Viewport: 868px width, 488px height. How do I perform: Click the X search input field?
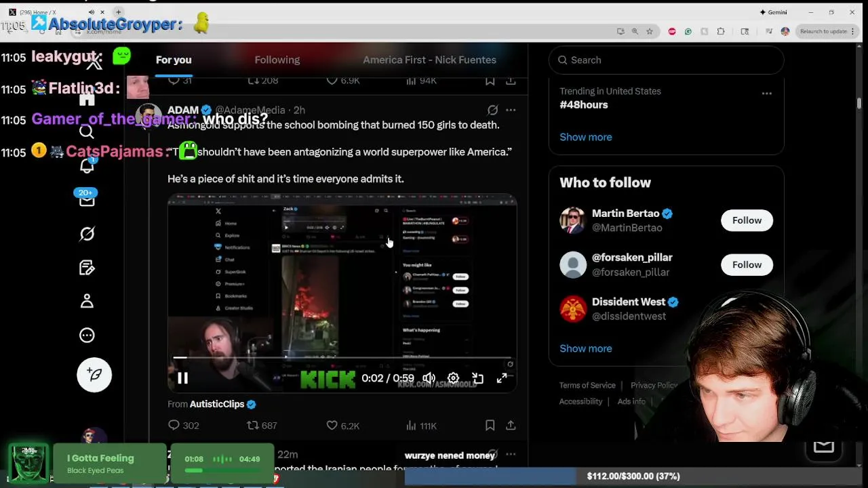[666, 60]
